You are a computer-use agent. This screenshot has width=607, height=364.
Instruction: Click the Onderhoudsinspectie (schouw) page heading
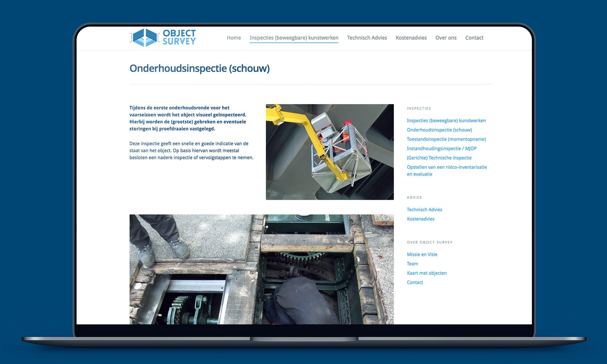(199, 68)
